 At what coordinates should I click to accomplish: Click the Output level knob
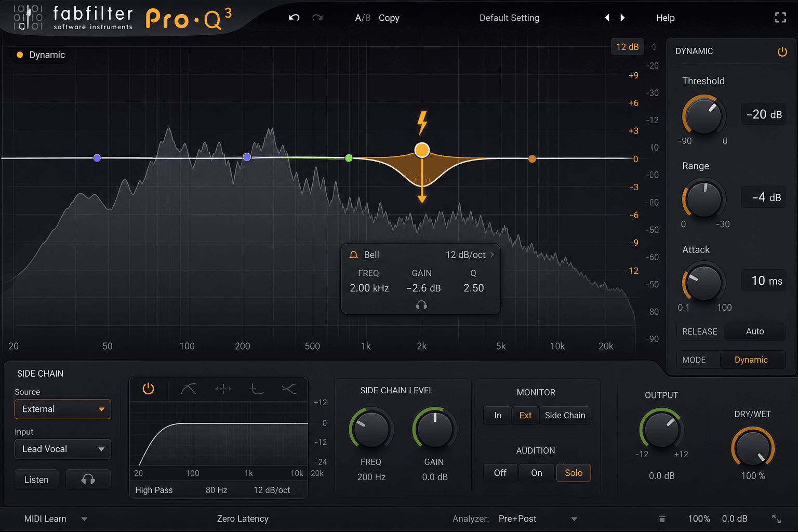pos(661,429)
